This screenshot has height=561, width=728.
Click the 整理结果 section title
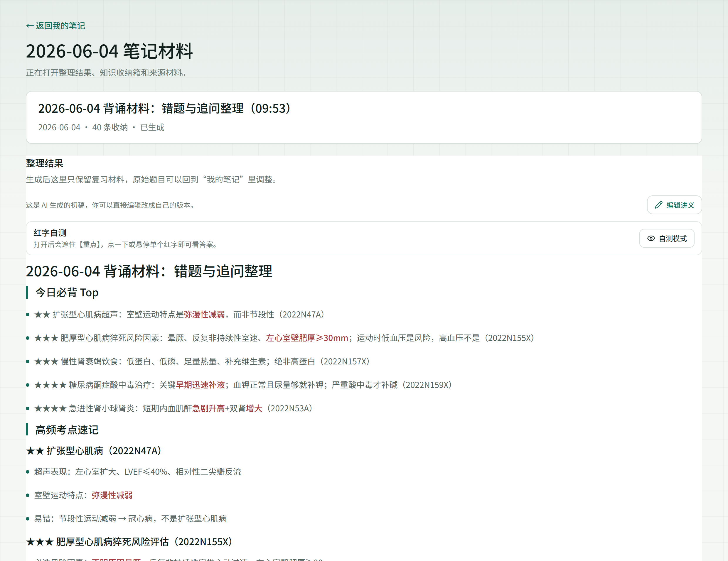coord(45,163)
